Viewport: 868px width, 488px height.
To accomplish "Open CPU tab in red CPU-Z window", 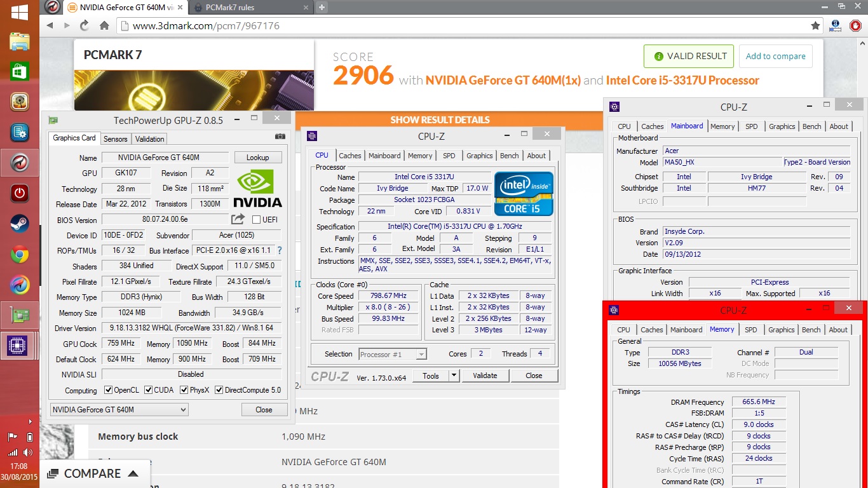I will pos(624,330).
